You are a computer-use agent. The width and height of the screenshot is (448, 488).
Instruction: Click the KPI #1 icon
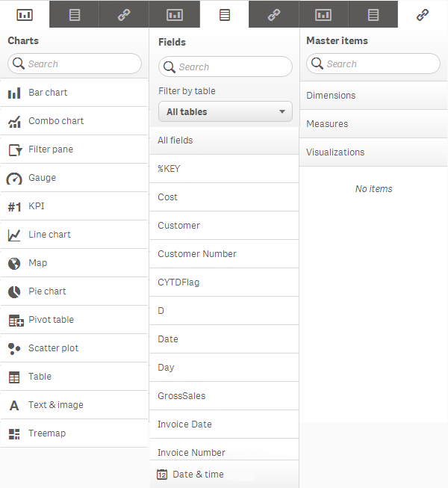pos(14,207)
